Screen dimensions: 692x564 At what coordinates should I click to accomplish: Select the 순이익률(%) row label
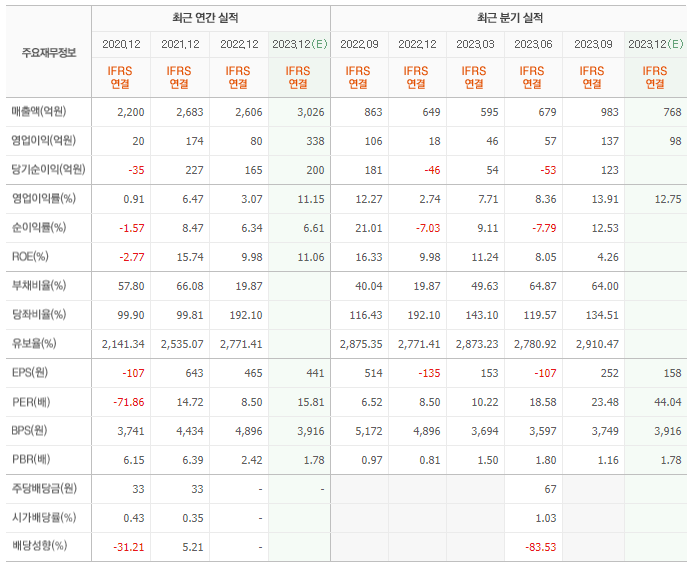point(39,227)
